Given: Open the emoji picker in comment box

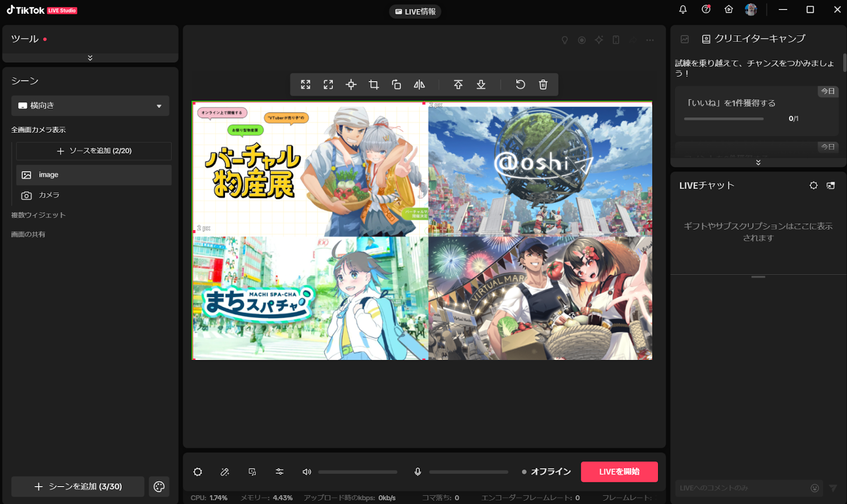Looking at the screenshot, I should (815, 488).
